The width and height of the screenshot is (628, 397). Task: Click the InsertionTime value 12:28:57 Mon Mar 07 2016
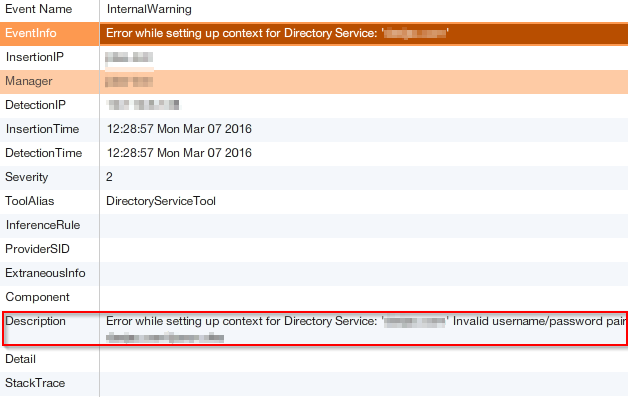[179, 129]
